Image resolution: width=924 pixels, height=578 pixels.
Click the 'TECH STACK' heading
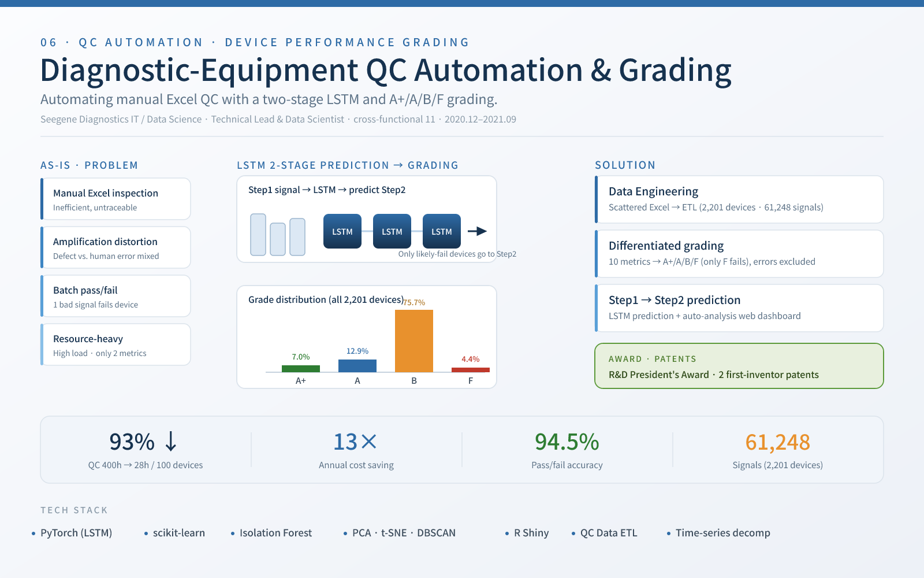pyautogui.click(x=74, y=510)
